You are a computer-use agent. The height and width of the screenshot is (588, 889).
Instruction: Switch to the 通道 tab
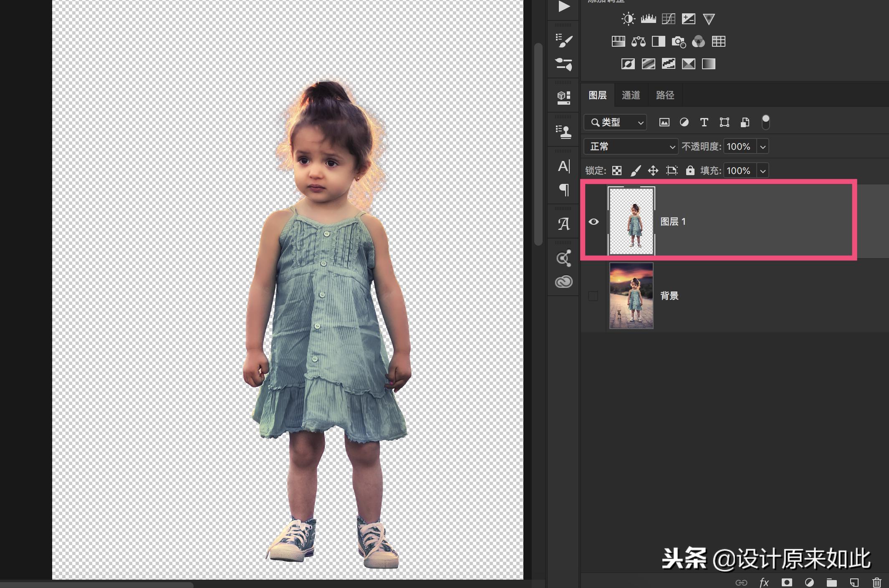pyautogui.click(x=631, y=95)
